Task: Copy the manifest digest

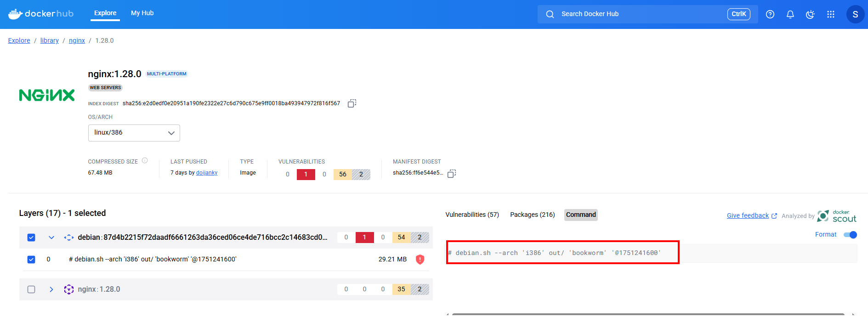Action: point(452,174)
